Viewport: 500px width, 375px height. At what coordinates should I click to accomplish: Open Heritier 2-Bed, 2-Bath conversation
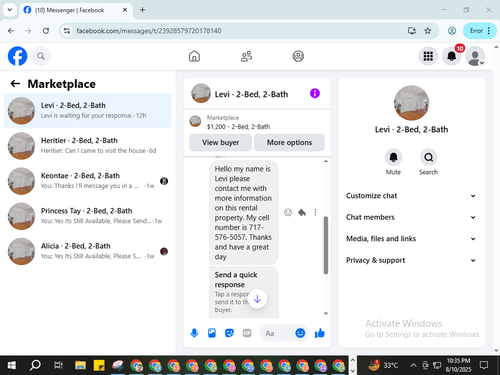pos(88,146)
